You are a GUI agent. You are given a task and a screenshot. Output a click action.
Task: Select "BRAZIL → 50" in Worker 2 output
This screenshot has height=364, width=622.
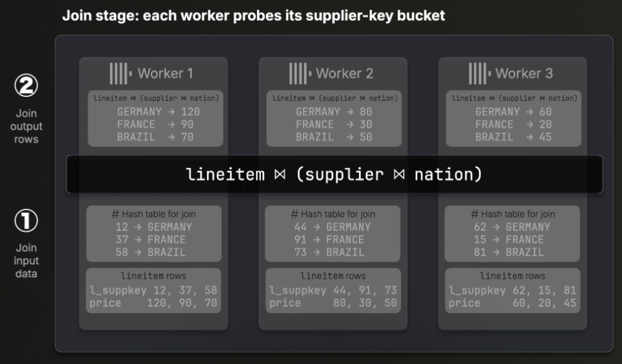click(x=334, y=137)
